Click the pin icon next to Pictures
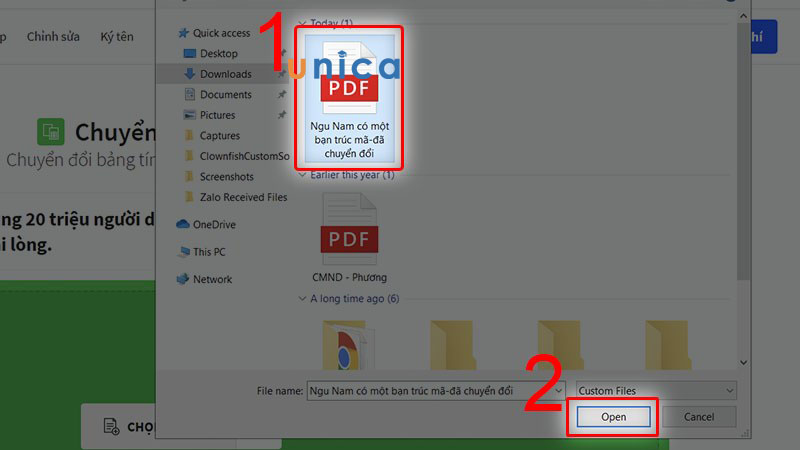Image resolution: width=800 pixels, height=450 pixels. pos(282,115)
